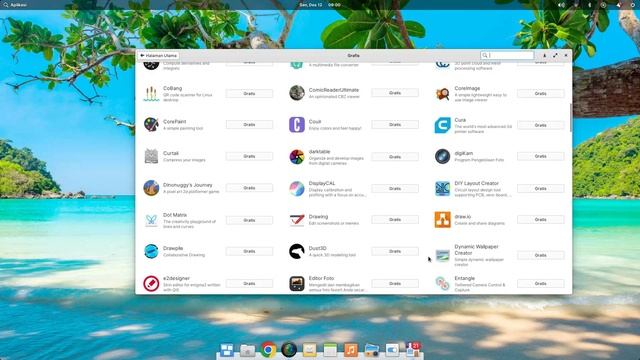Install CorePaint via Gratis button
Image resolution: width=640 pixels, height=360 pixels.
click(x=249, y=124)
